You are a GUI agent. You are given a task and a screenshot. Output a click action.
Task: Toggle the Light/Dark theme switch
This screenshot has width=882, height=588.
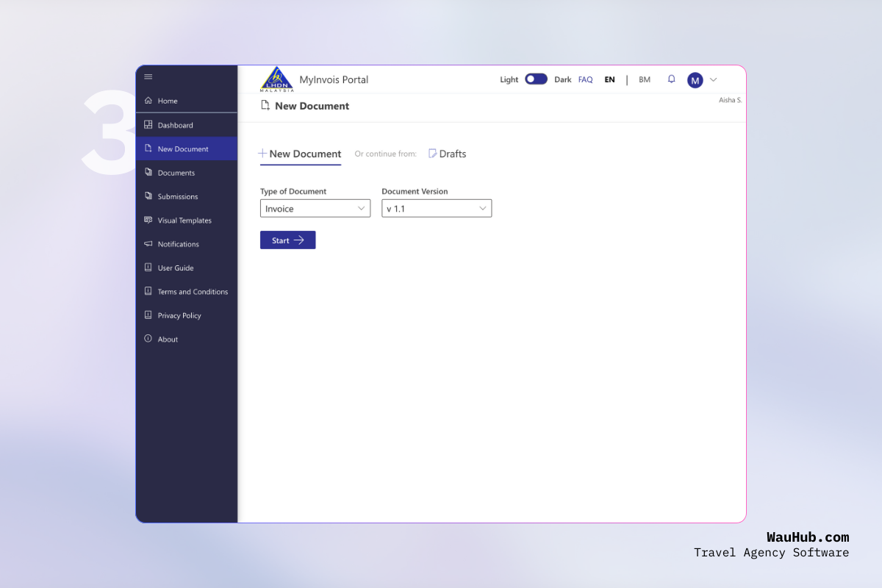click(x=536, y=79)
